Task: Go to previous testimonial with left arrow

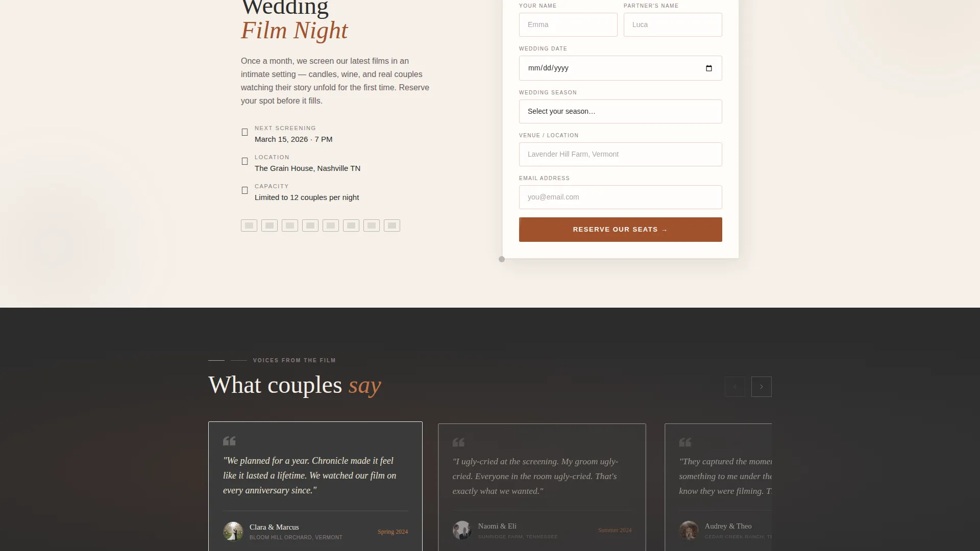Action: tap(735, 387)
